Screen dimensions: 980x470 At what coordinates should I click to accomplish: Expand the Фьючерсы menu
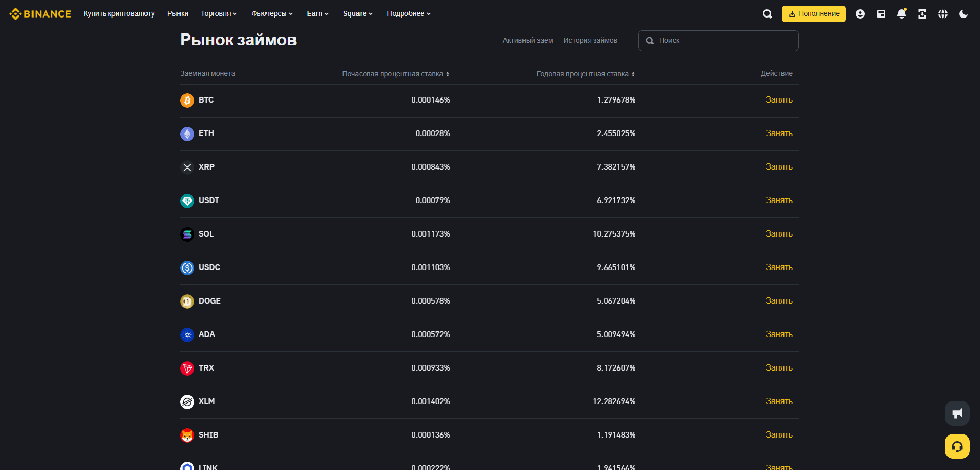pyautogui.click(x=272, y=13)
